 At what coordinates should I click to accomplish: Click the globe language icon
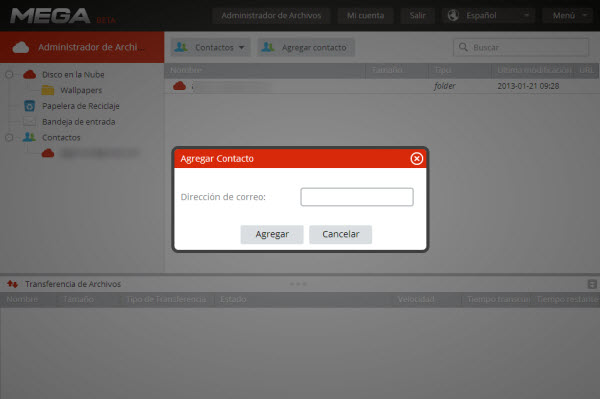[x=453, y=16]
